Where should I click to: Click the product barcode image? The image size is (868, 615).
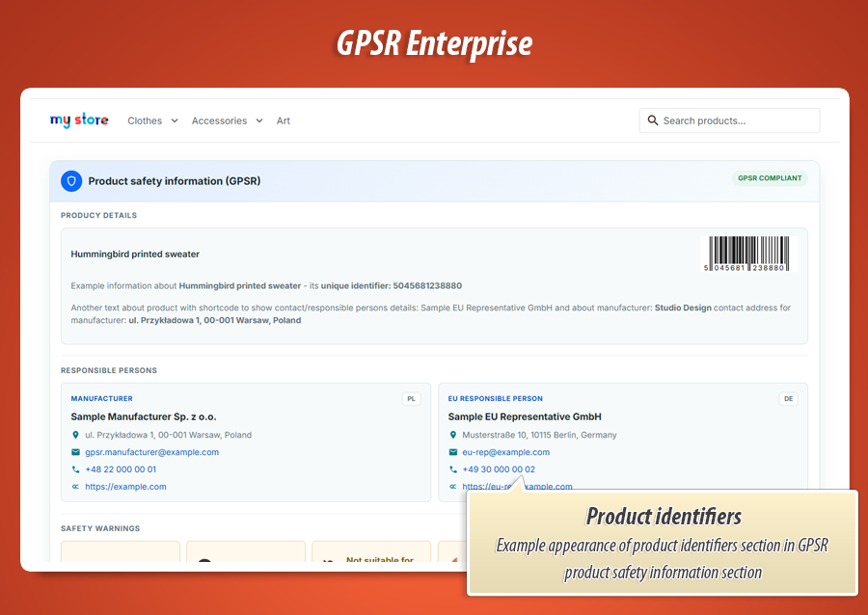coord(748,254)
